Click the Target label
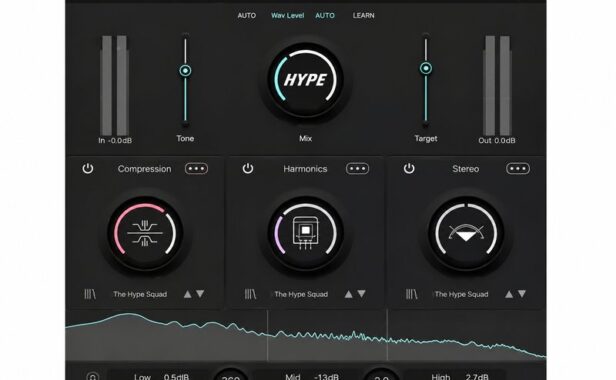Screen dimensions: 616x380 point(426,138)
